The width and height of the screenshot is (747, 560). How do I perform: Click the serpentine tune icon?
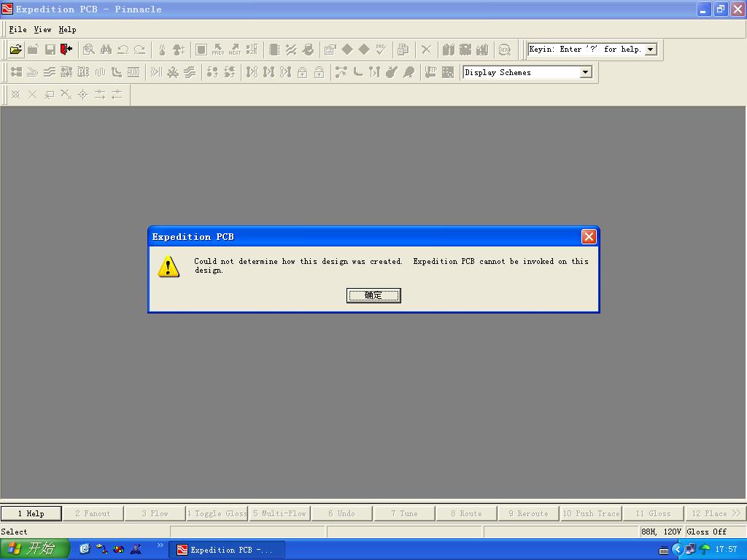(x=100, y=72)
